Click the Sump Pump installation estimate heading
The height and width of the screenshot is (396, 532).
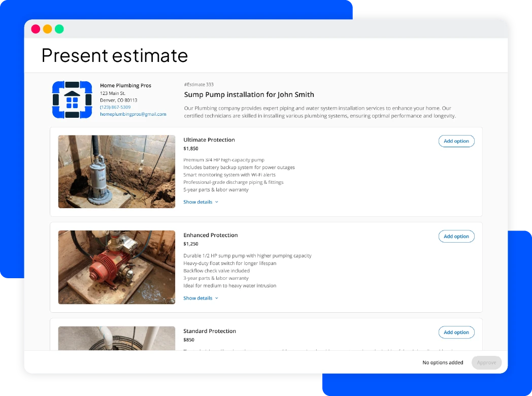coord(249,94)
